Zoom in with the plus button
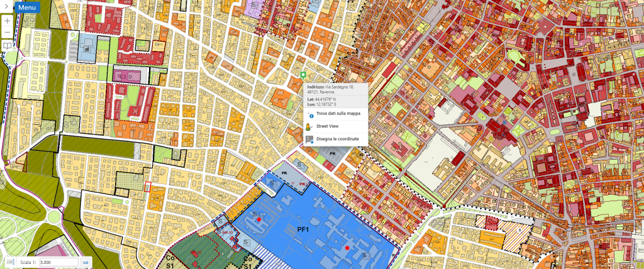 pos(8,21)
